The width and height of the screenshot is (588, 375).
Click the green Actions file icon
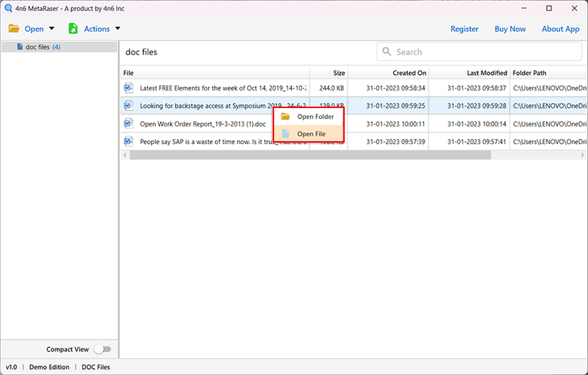73,29
